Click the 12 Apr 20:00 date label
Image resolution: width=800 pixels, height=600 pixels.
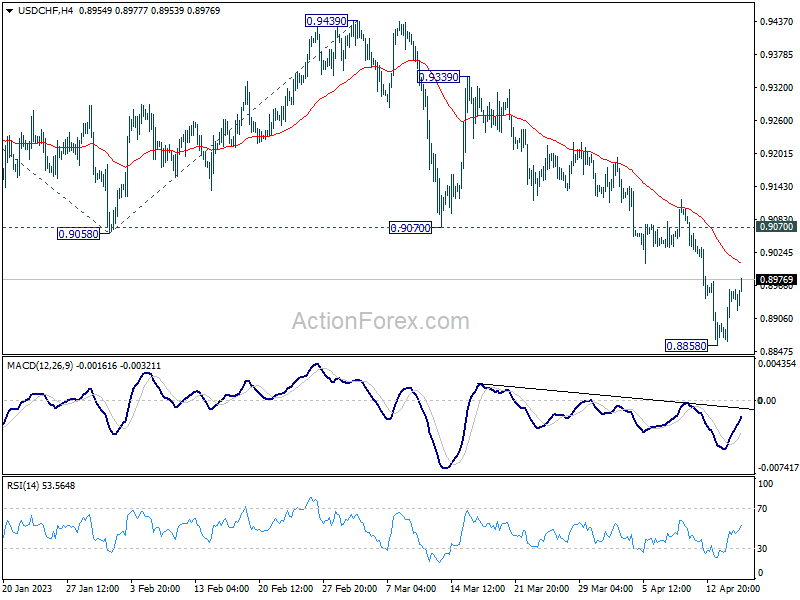[x=733, y=588]
